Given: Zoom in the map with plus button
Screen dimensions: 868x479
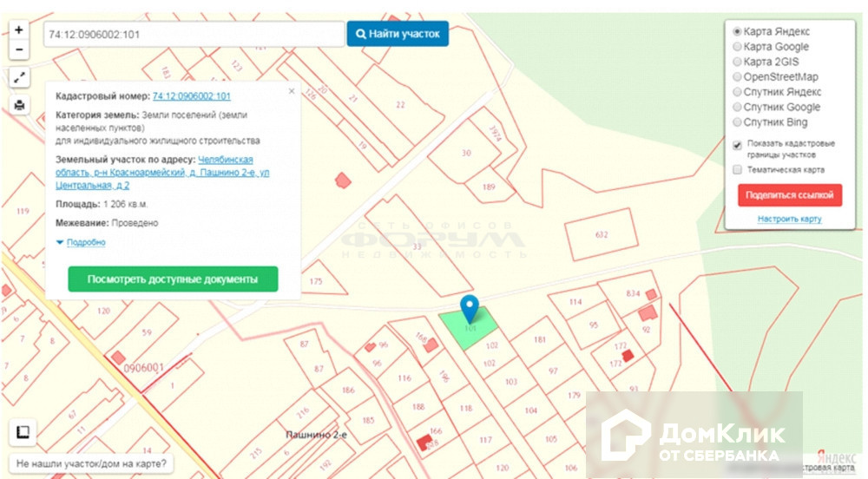Looking at the screenshot, I should tap(19, 30).
